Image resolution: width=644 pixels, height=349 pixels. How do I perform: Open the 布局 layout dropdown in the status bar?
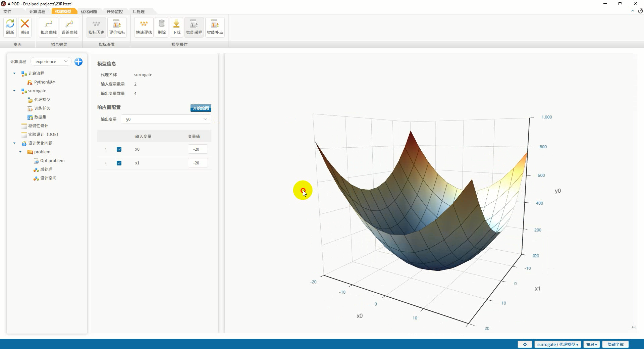pos(592,344)
